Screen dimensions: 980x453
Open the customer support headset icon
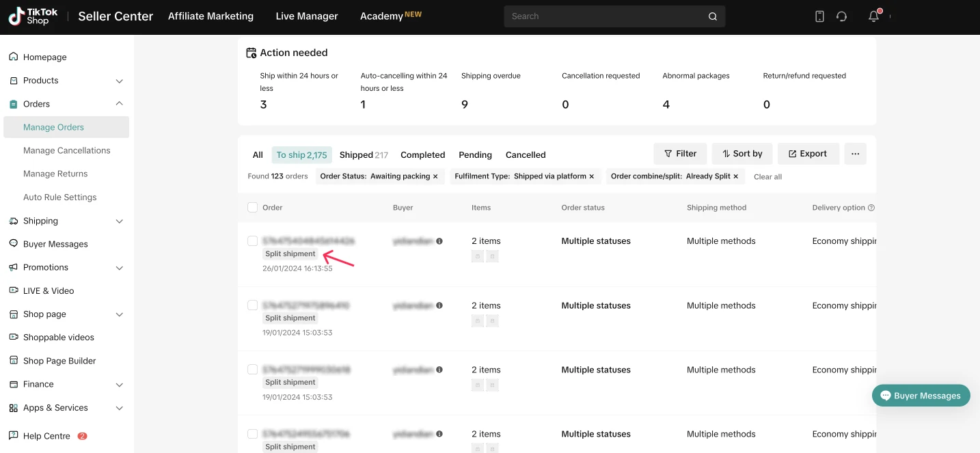pos(841,16)
